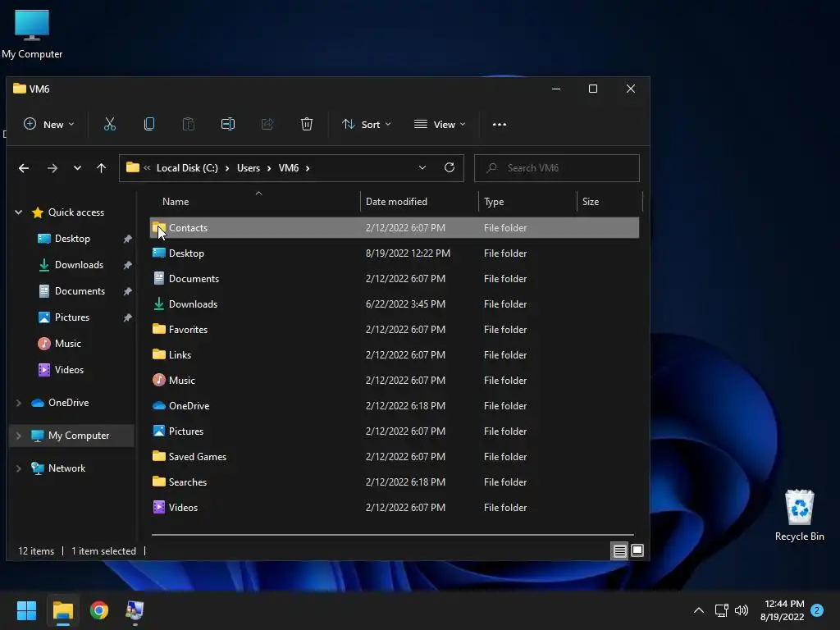Screen dimensions: 840x630
Task: Click the Search VM6 field
Action: pyautogui.click(x=557, y=168)
